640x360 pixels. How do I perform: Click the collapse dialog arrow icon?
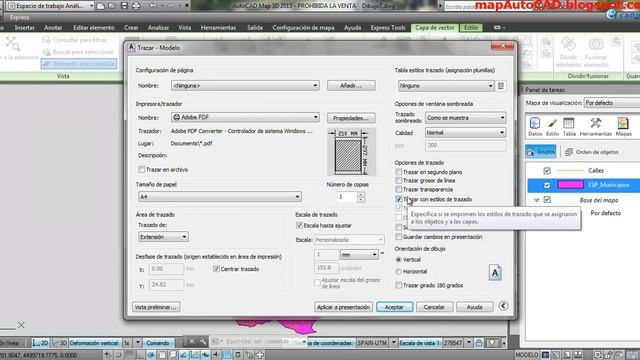[x=503, y=306]
